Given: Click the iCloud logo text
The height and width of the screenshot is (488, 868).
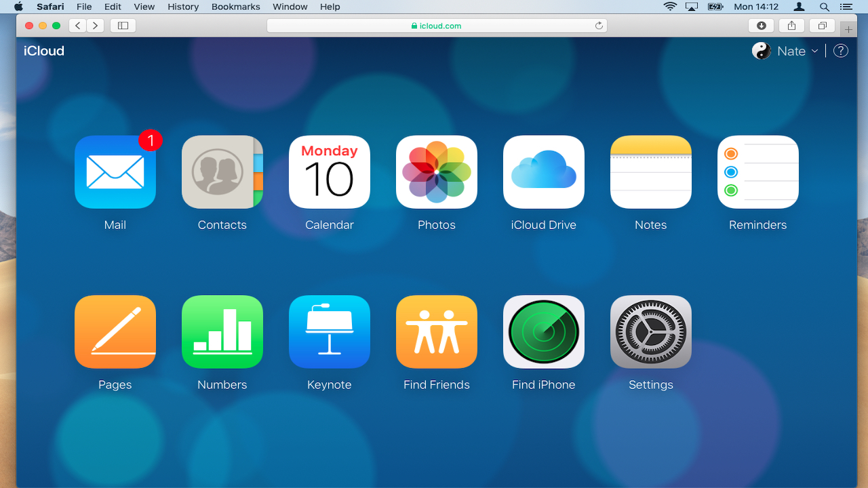Looking at the screenshot, I should pos(44,51).
